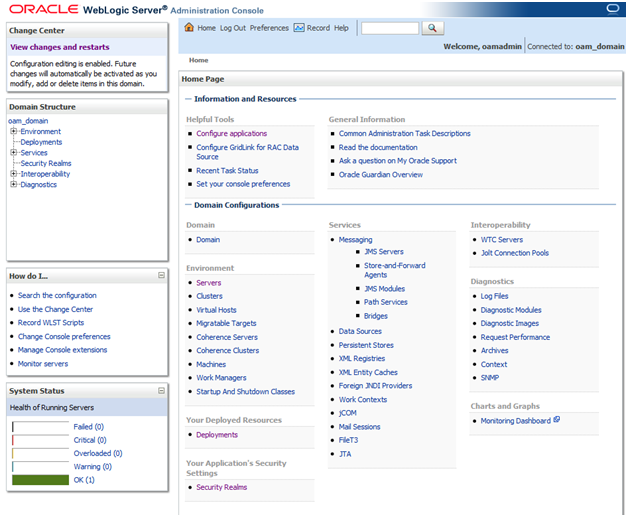Image resolution: width=628 pixels, height=517 pixels.
Task: Open JMS Servers under Messaging
Action: point(384,252)
